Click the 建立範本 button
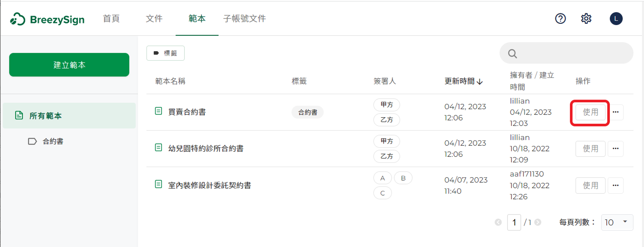Viewport: 644px width, 247px height. point(69,65)
